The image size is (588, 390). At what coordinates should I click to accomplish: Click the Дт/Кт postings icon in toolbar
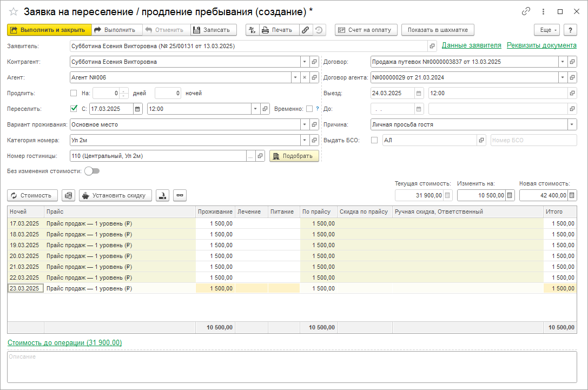pyautogui.click(x=252, y=30)
